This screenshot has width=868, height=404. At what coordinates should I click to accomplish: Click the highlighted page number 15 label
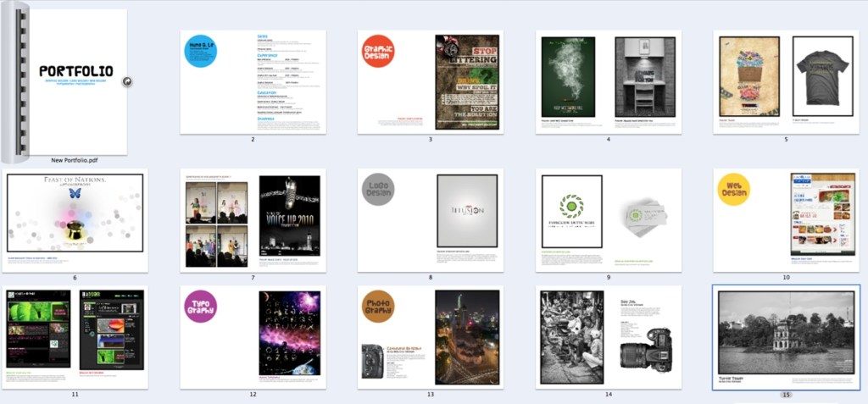(787, 395)
